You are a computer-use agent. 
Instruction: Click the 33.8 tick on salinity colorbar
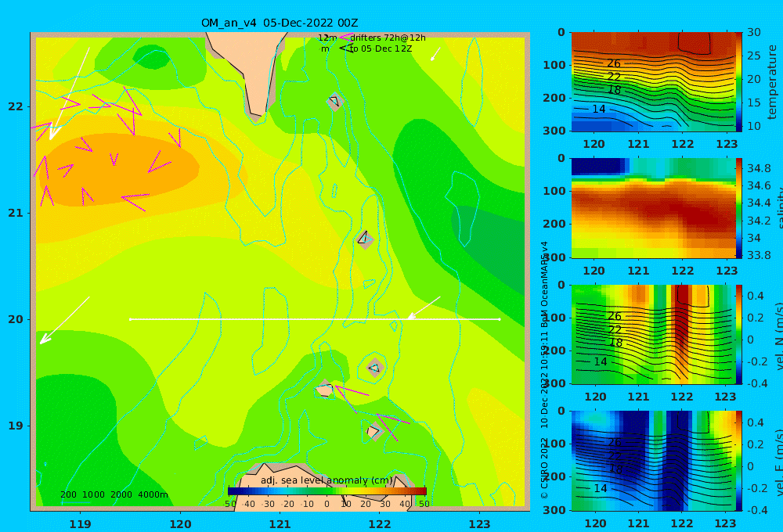coord(759,256)
